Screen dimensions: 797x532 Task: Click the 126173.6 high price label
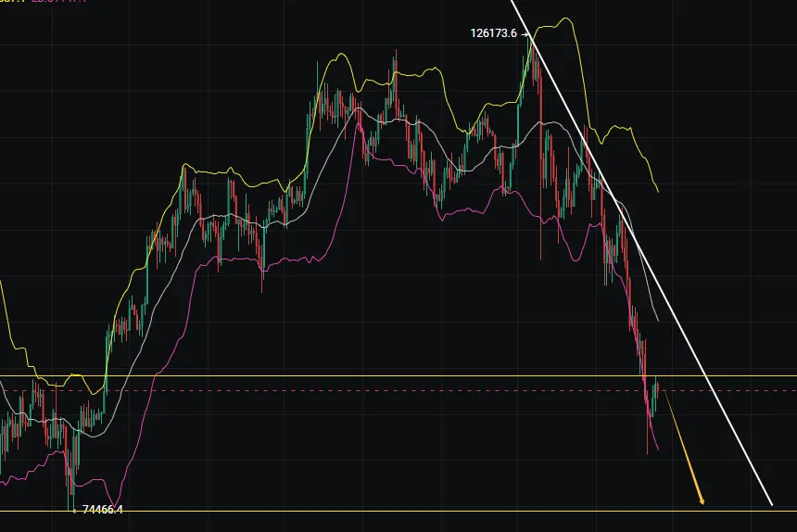tap(494, 33)
